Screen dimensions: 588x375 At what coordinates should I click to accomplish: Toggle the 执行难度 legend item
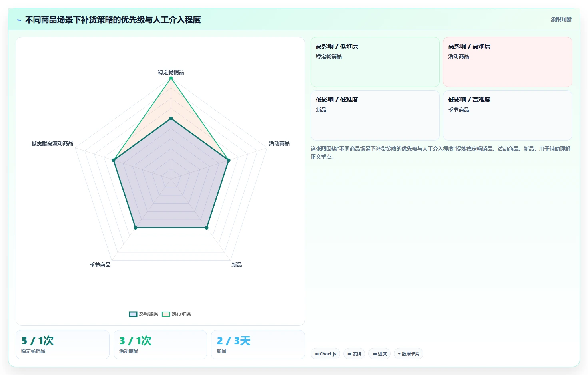click(177, 314)
